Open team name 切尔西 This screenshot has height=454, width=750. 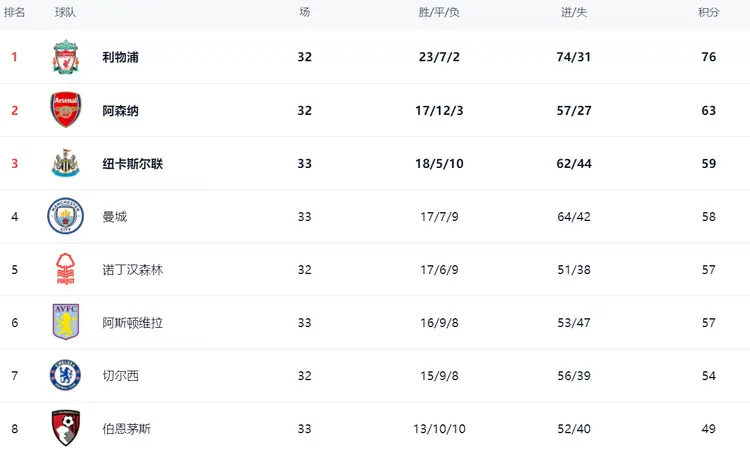pyautogui.click(x=121, y=376)
